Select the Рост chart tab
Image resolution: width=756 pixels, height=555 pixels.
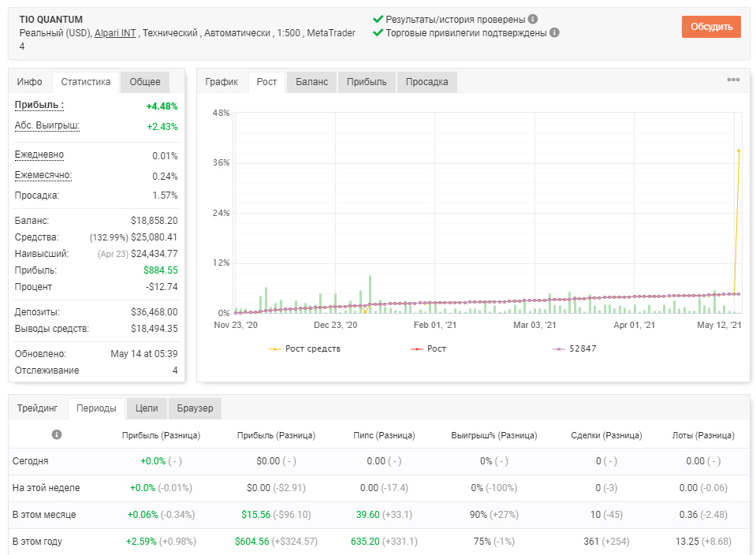(x=266, y=81)
